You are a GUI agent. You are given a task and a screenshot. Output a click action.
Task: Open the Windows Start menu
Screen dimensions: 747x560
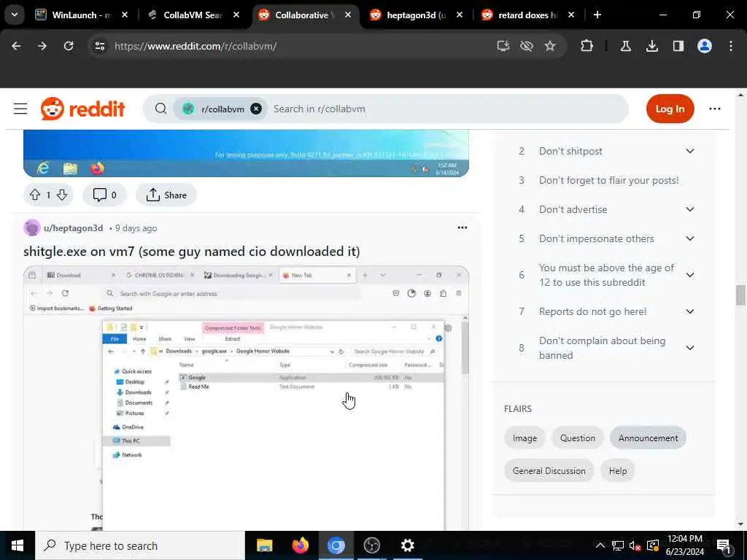18,545
